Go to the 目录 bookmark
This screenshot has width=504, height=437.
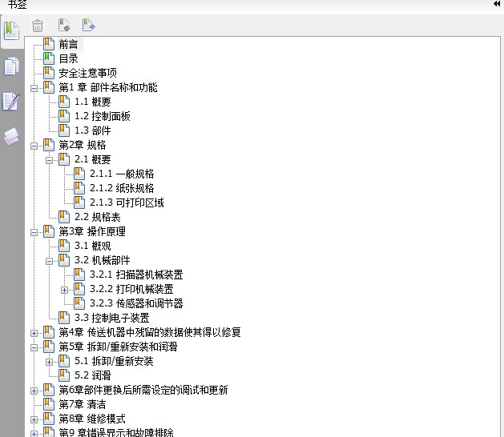68,58
